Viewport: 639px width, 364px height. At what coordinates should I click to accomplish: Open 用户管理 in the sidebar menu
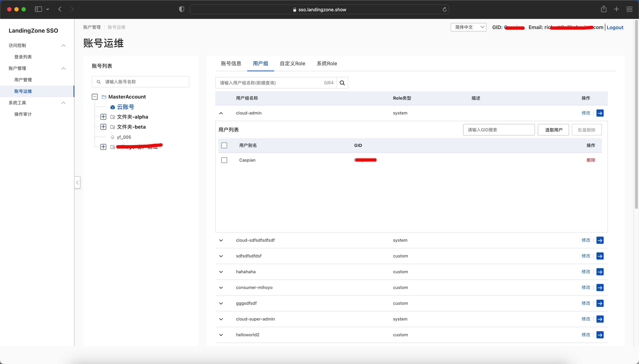(23, 80)
